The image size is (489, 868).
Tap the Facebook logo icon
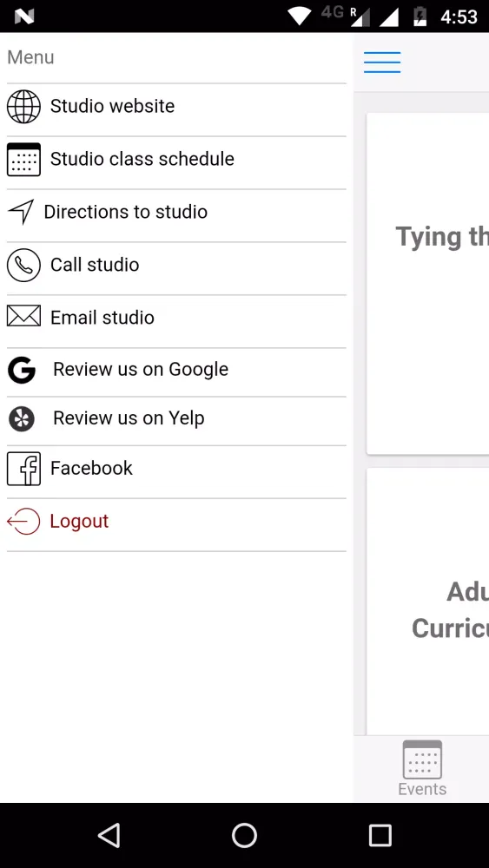point(23,469)
